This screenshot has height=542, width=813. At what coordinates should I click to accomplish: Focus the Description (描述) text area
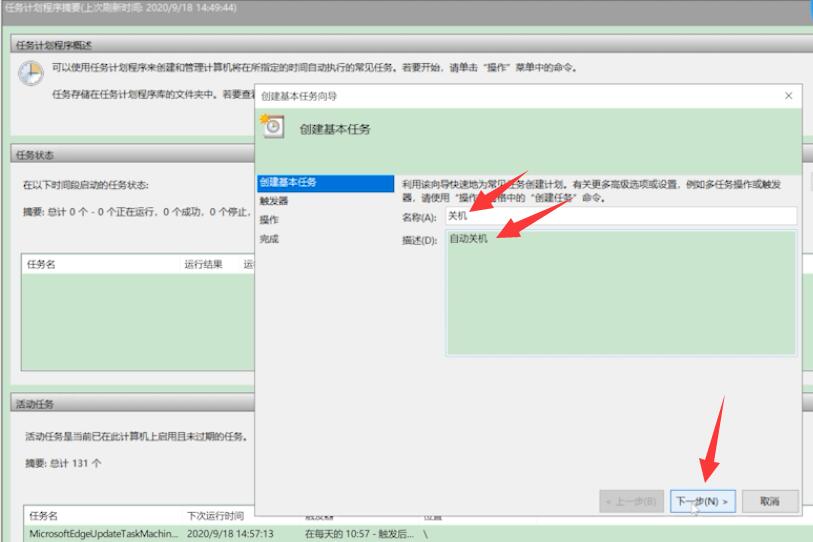pyautogui.click(x=621, y=293)
